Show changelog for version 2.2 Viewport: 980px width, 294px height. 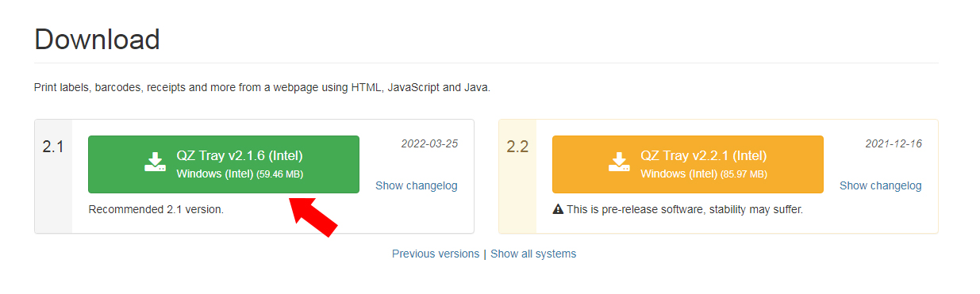point(881,185)
